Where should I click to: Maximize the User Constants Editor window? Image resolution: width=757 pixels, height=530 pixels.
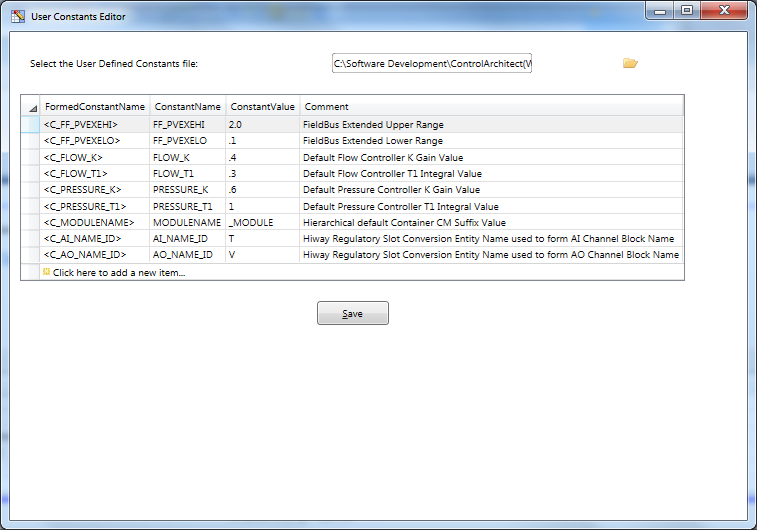point(687,11)
